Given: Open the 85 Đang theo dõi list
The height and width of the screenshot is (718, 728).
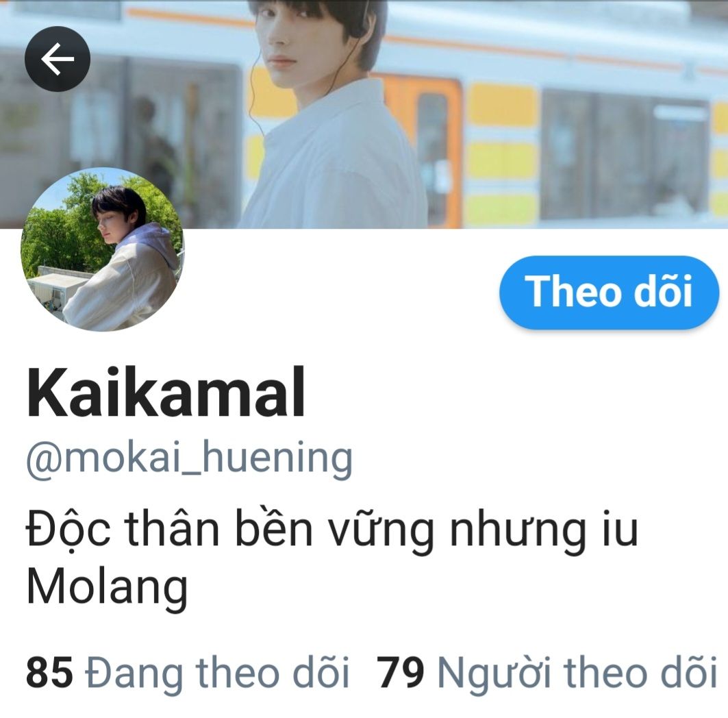Looking at the screenshot, I should pos(188,672).
